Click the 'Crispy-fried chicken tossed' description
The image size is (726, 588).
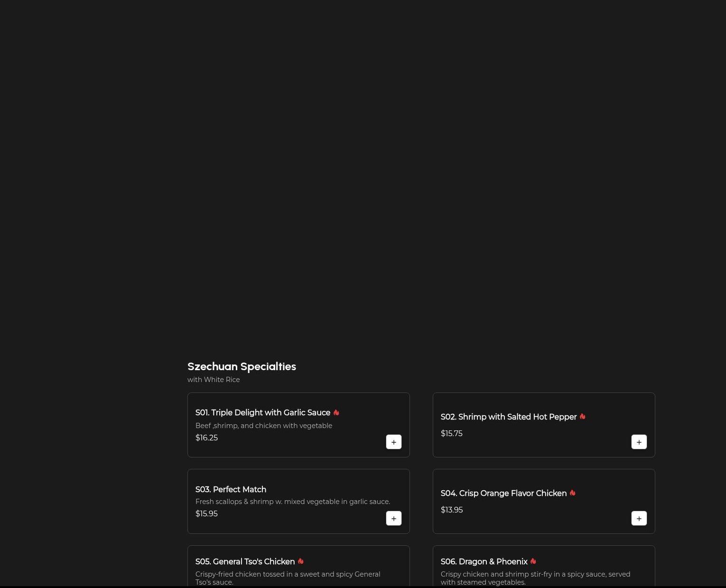click(288, 578)
